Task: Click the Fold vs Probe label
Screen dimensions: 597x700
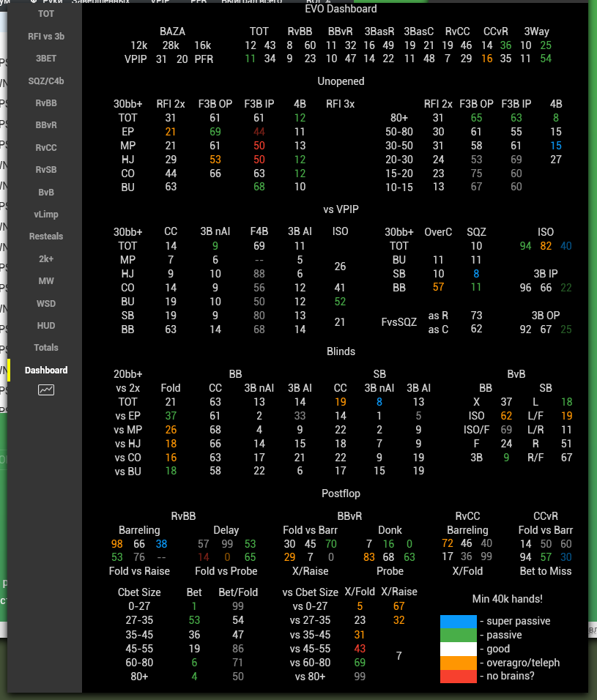Action: click(226, 571)
